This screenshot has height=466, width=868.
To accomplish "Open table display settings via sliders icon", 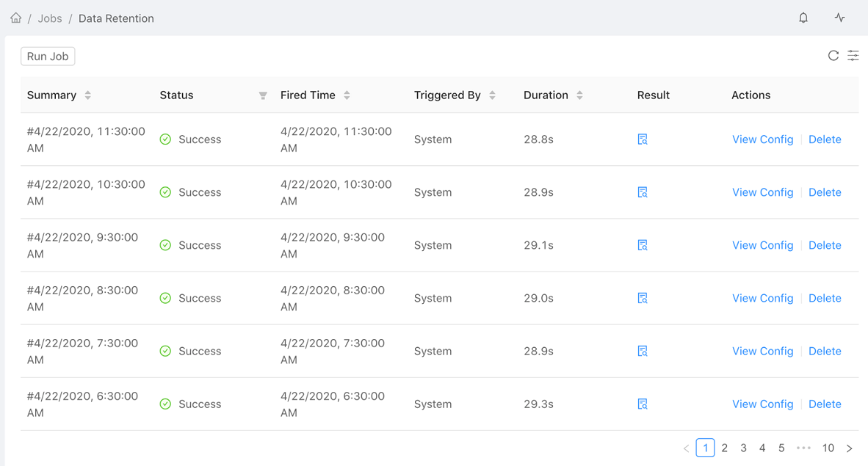I will pos(853,55).
